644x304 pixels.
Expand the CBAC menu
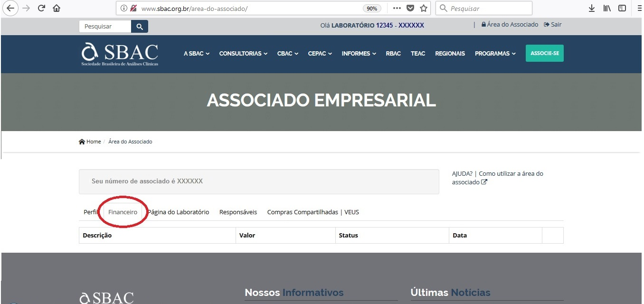[288, 54]
